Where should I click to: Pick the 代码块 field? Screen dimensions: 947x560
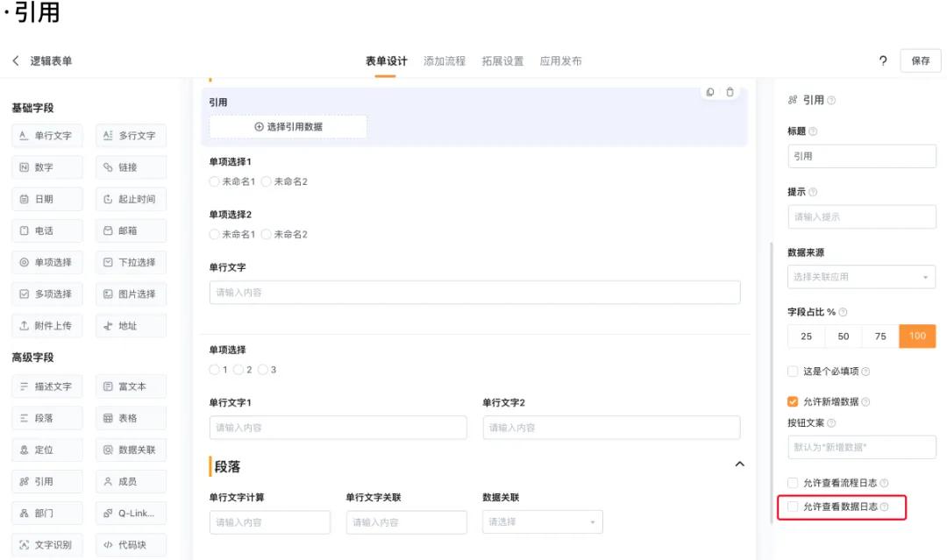click(131, 544)
